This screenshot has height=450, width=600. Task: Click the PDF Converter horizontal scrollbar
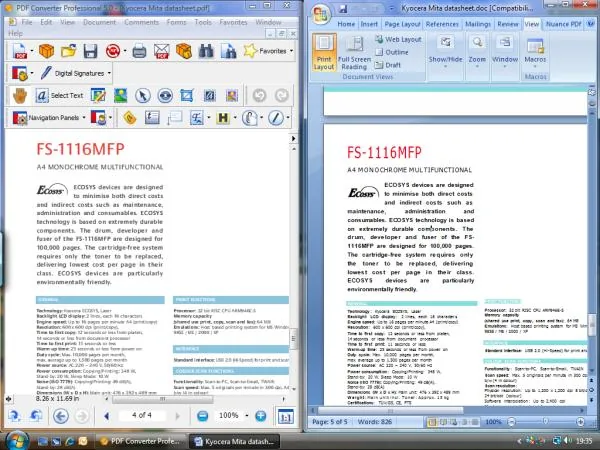point(163,399)
